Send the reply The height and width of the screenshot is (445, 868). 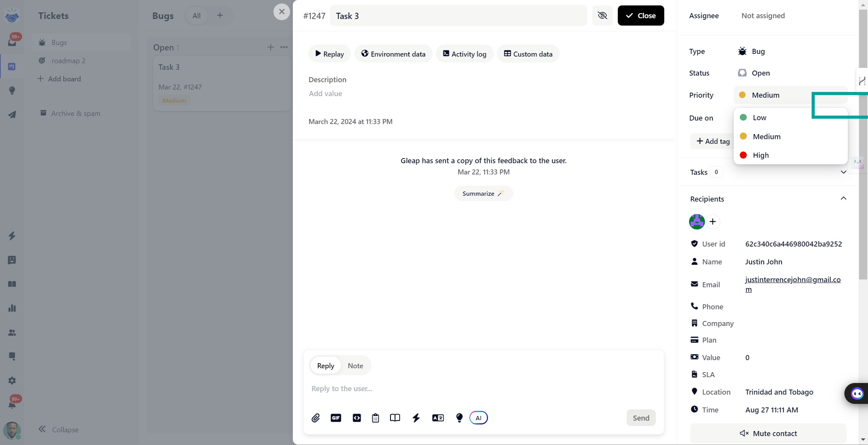pos(641,418)
